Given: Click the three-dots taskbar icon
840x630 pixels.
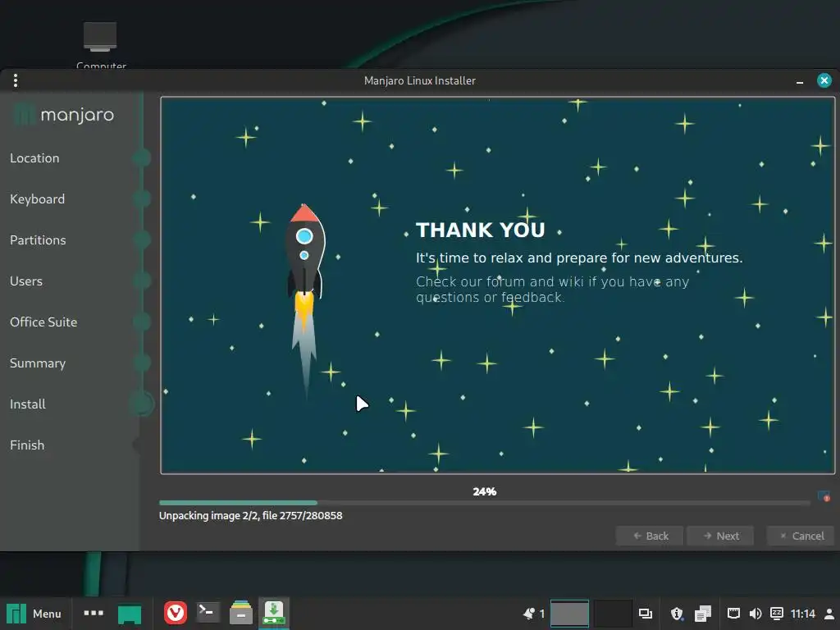Looking at the screenshot, I should [94, 613].
